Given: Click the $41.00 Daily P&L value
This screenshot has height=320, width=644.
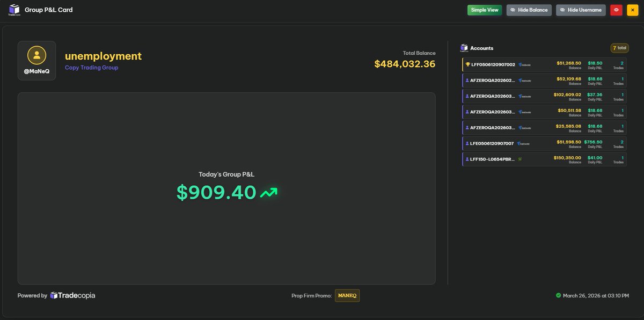Looking at the screenshot, I should 595,157.
